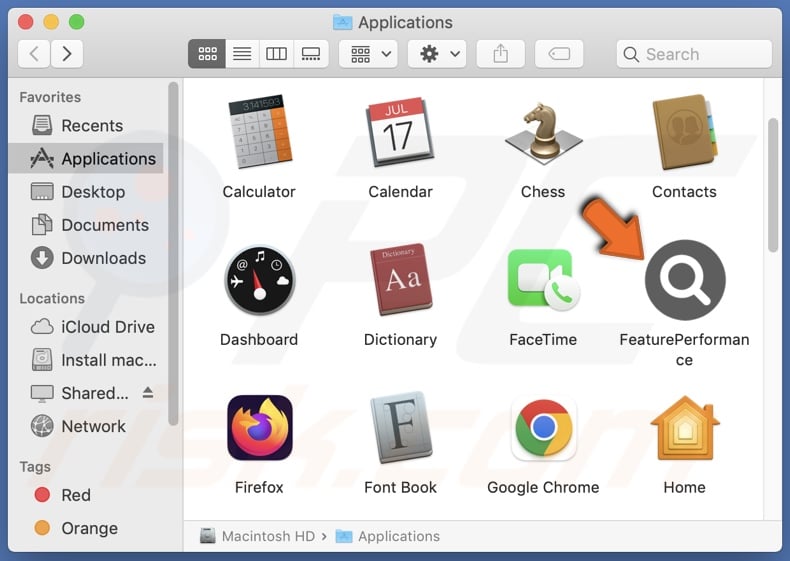The height and width of the screenshot is (561, 790).
Task: Select the Home app icon
Action: coord(684,427)
